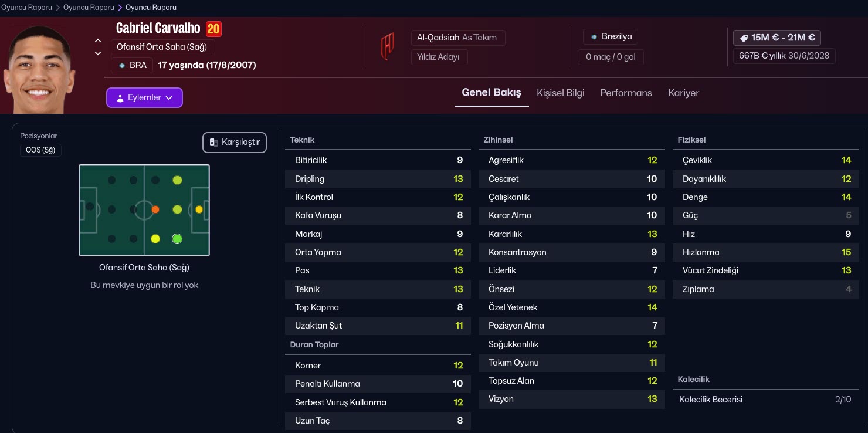
Task: Click the Al-Qadsiah club crest icon
Action: point(387,47)
